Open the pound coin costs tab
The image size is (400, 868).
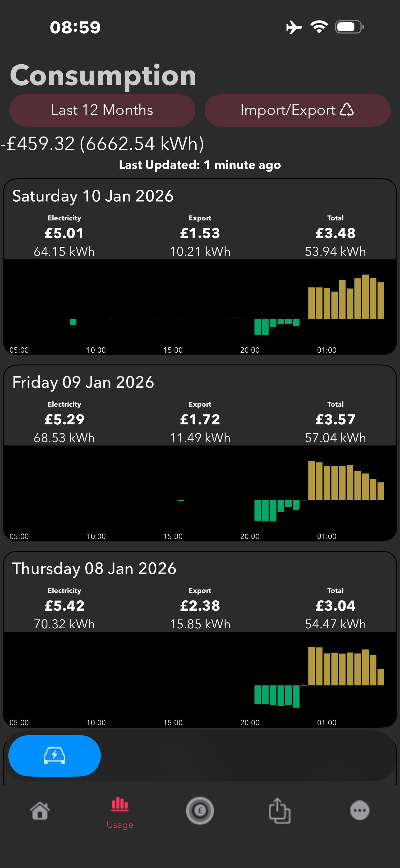point(200,810)
